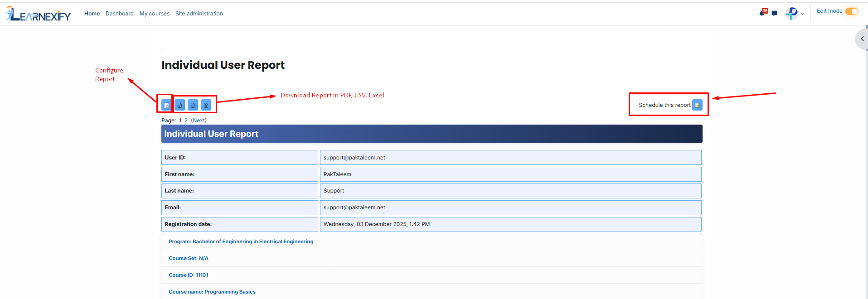Toggle the Edit mode switch
Viewport: 868px width, 299px height.
click(x=852, y=11)
